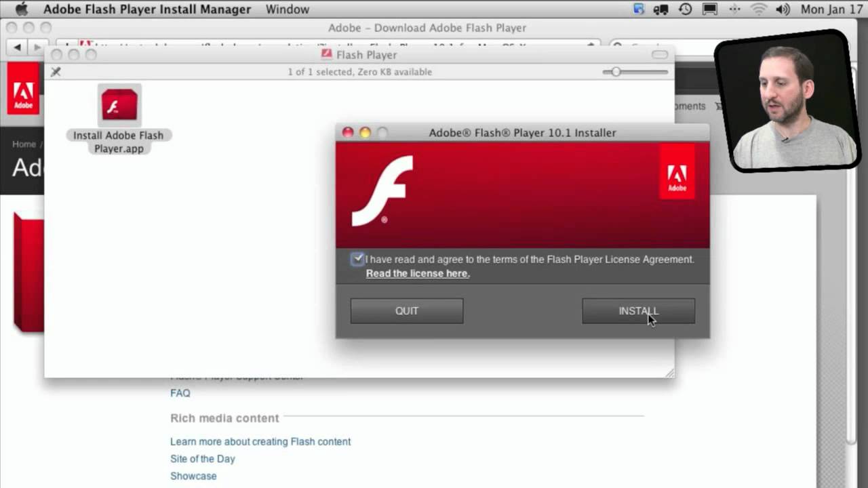Open the Window menu

(288, 9)
